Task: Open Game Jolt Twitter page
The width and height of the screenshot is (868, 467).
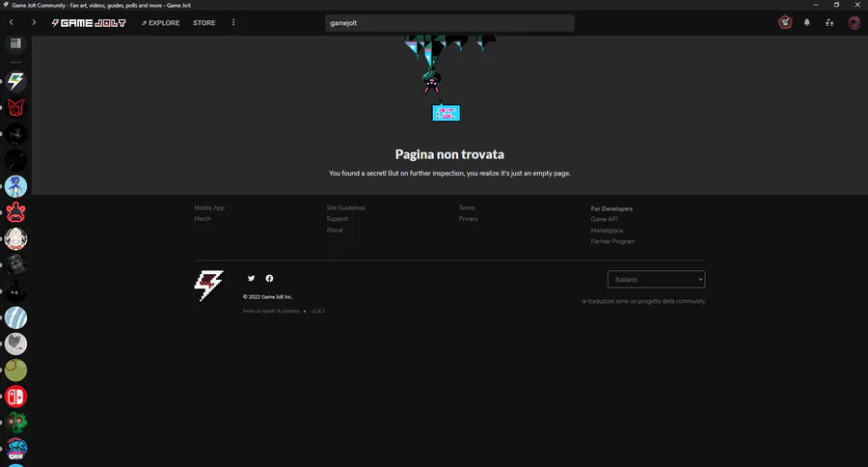Action: (x=252, y=278)
